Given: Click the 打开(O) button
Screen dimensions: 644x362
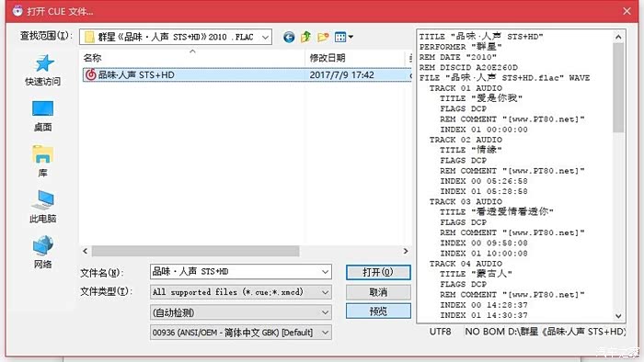Looking at the screenshot, I should coord(378,272).
